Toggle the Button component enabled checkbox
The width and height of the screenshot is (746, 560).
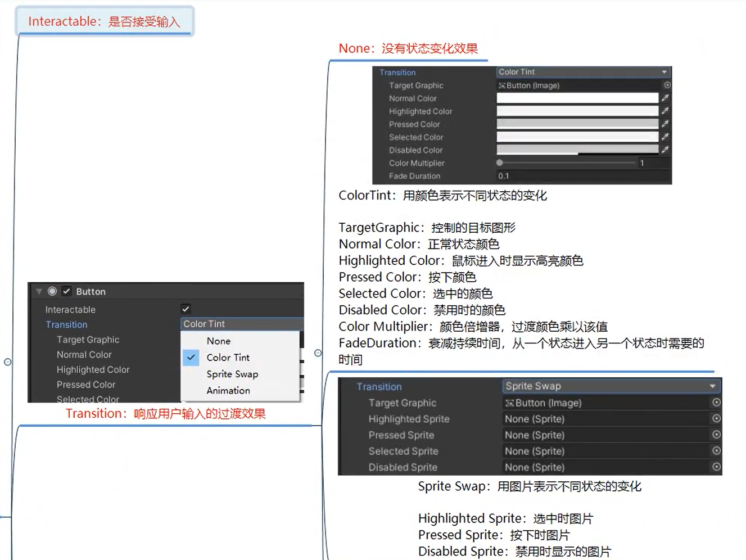click(x=66, y=291)
